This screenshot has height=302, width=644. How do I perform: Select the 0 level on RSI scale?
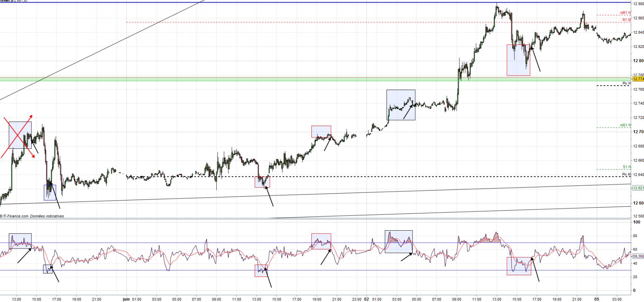coord(634,290)
